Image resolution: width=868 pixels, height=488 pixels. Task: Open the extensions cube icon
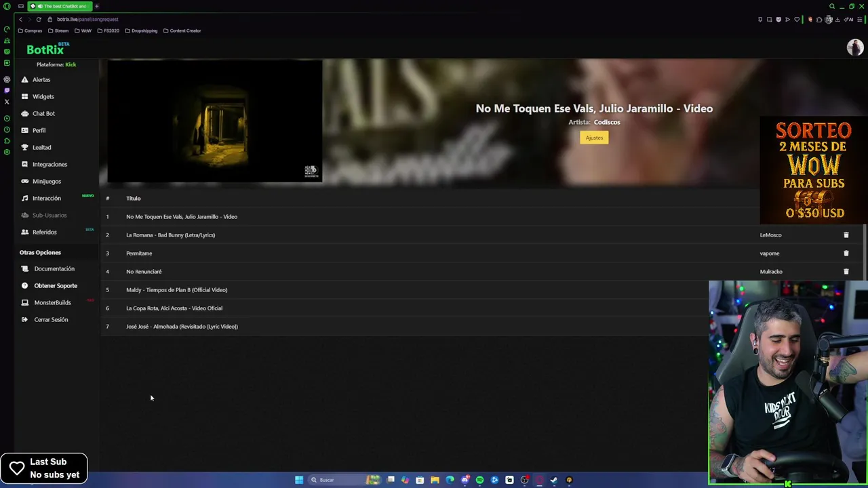pos(819,20)
